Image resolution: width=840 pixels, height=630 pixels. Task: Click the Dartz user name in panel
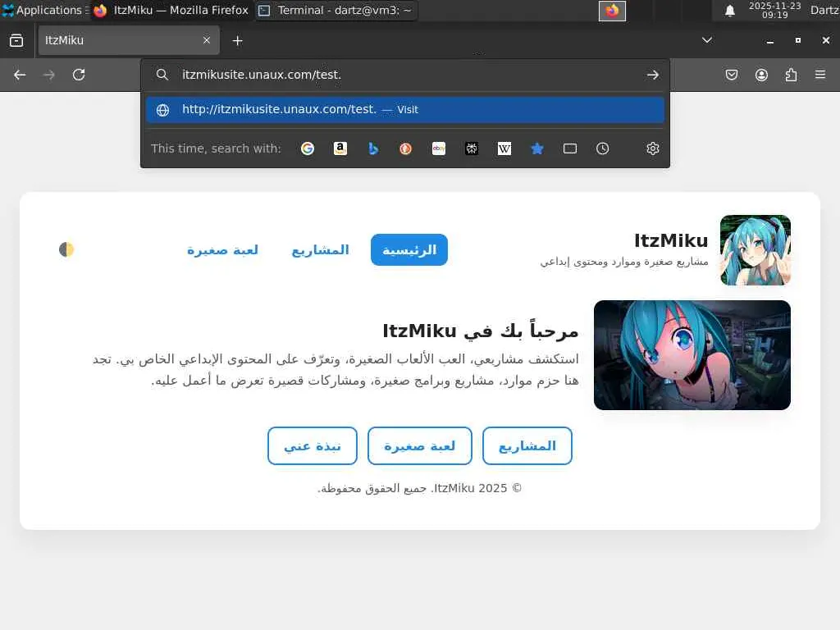point(825,10)
